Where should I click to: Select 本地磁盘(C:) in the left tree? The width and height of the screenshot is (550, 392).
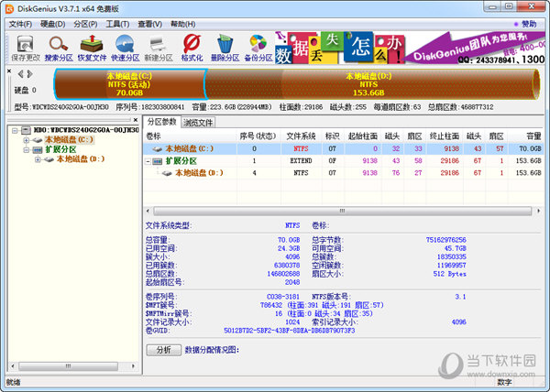coord(70,140)
